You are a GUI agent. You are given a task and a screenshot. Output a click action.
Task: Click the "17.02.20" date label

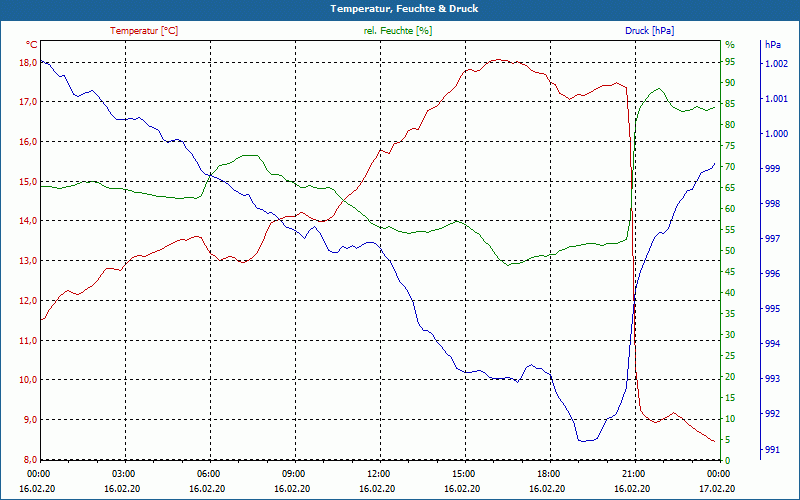point(717,488)
